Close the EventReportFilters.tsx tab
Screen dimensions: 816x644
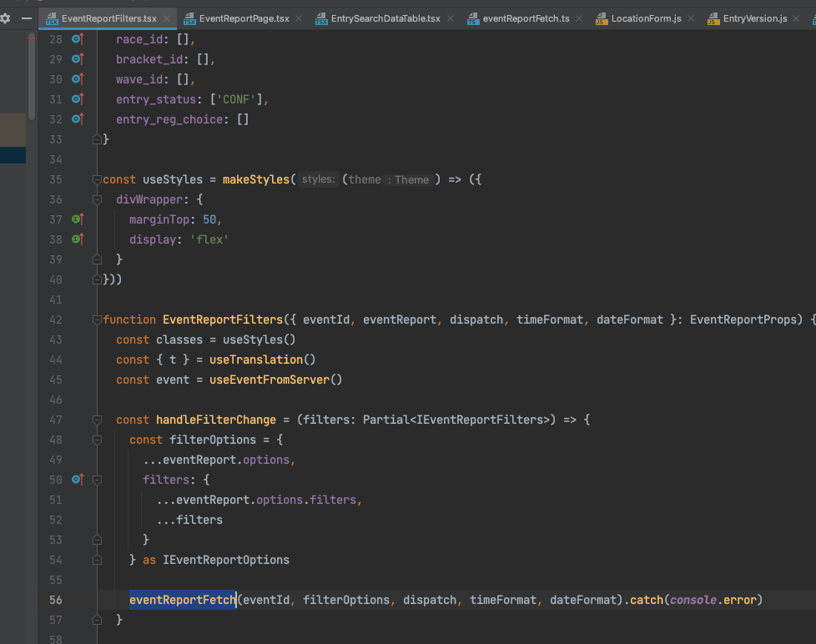167,18
